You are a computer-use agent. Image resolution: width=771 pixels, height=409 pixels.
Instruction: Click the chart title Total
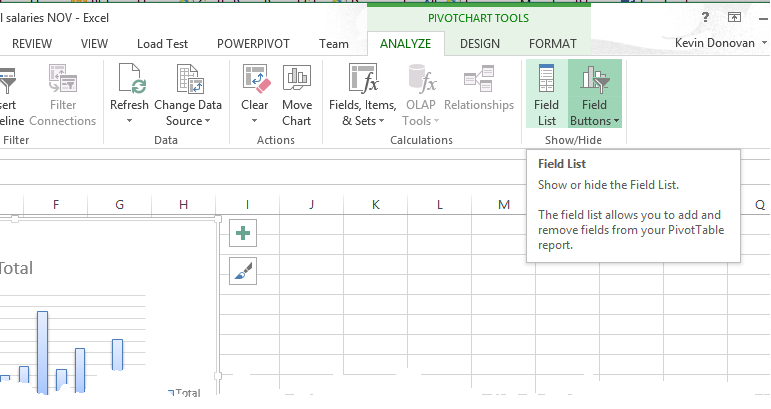pyautogui.click(x=16, y=268)
